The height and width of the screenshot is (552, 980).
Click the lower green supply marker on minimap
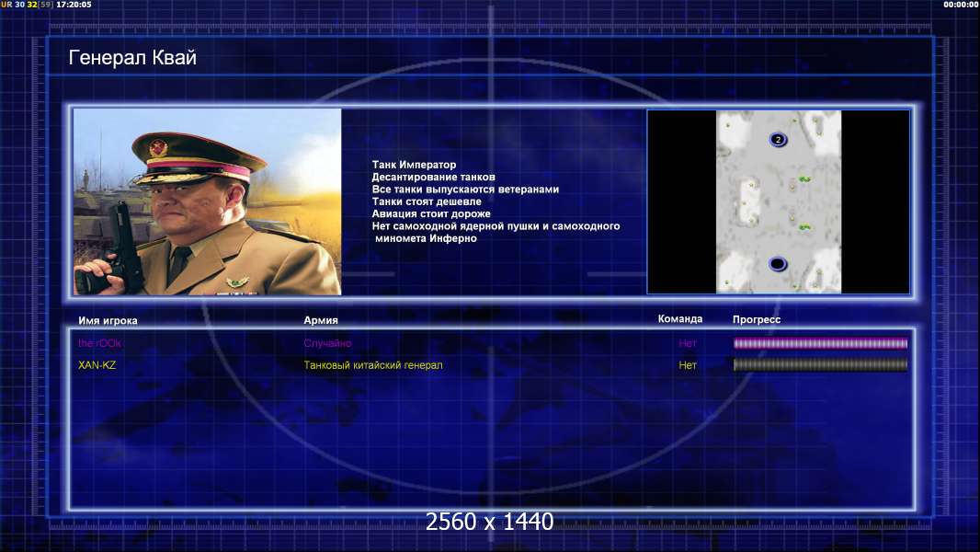pyautogui.click(x=804, y=227)
